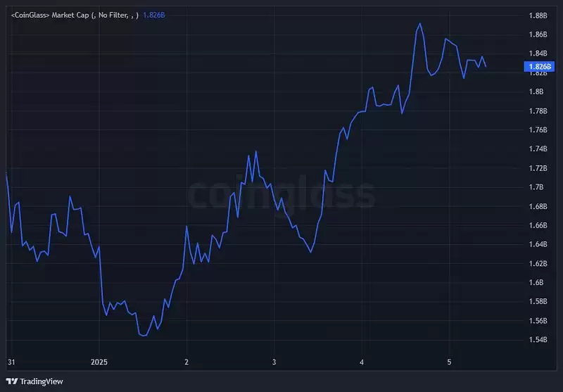Select month 2 on the time axis
This screenshot has height=392, width=563.
click(186, 362)
